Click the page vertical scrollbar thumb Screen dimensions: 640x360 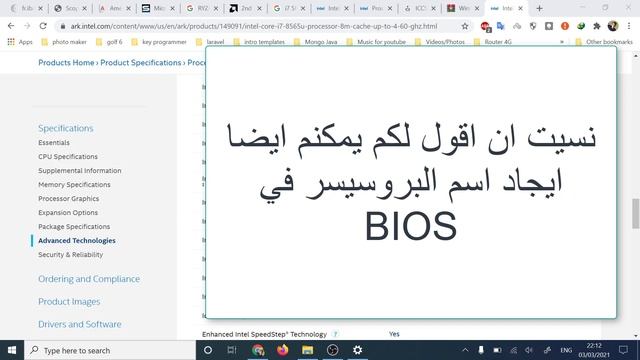tap(636, 214)
